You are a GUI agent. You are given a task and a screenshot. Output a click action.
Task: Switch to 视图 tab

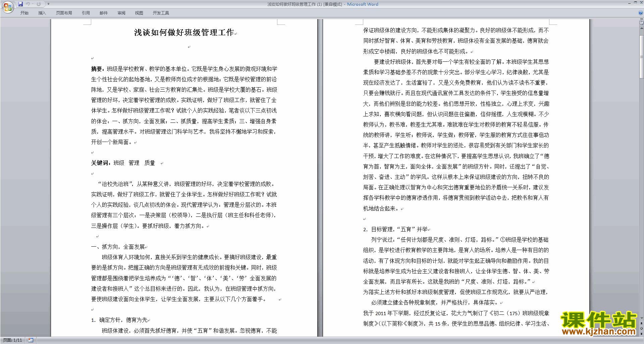(139, 13)
